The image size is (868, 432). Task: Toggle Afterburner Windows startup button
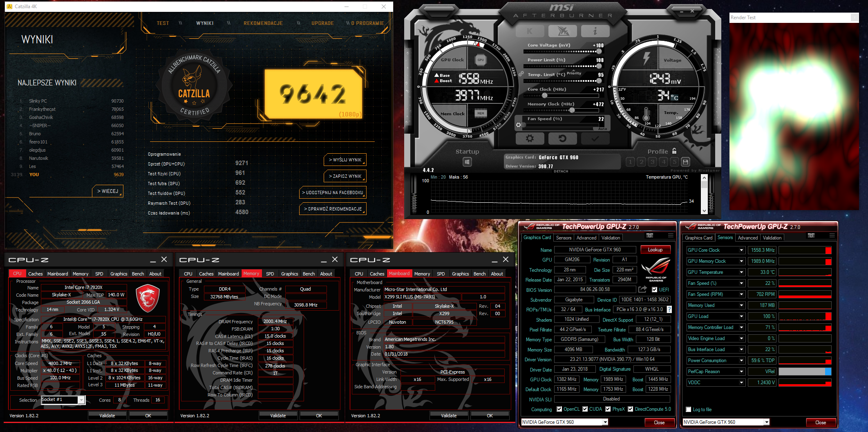[x=467, y=162]
